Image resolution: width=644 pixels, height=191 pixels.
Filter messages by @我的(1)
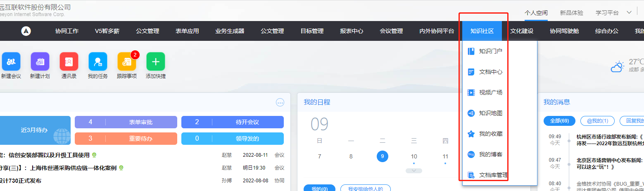[x=597, y=121]
